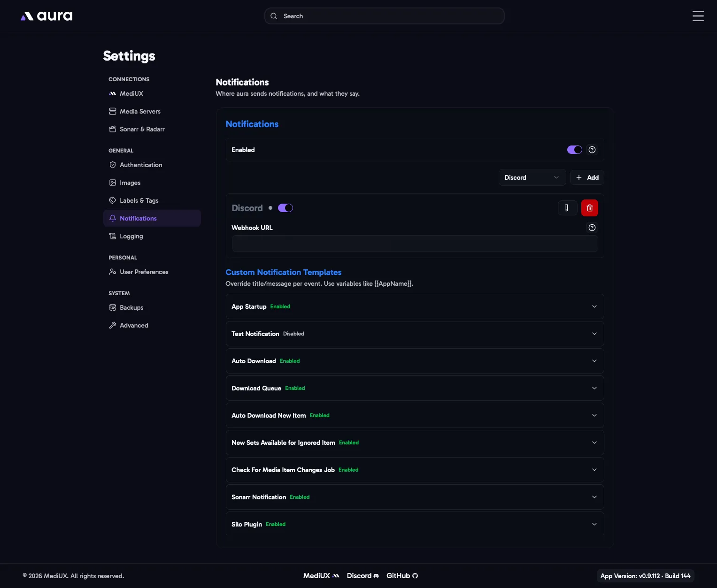Image resolution: width=717 pixels, height=588 pixels.
Task: Expand the App Startup template
Action: [x=415, y=306]
